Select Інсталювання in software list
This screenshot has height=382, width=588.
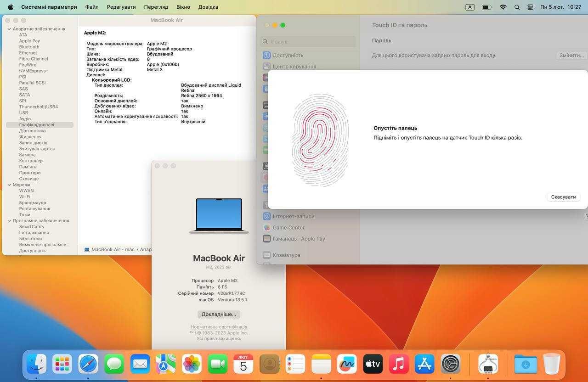pos(34,233)
